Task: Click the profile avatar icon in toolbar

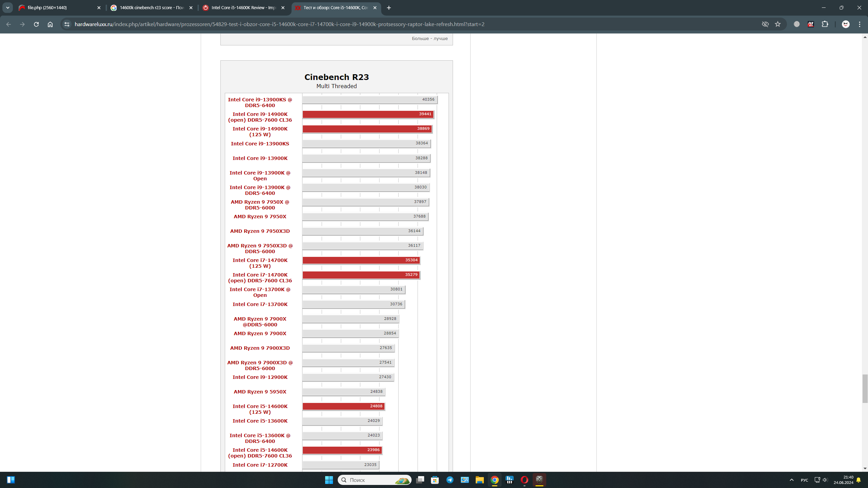Action: pyautogui.click(x=846, y=24)
